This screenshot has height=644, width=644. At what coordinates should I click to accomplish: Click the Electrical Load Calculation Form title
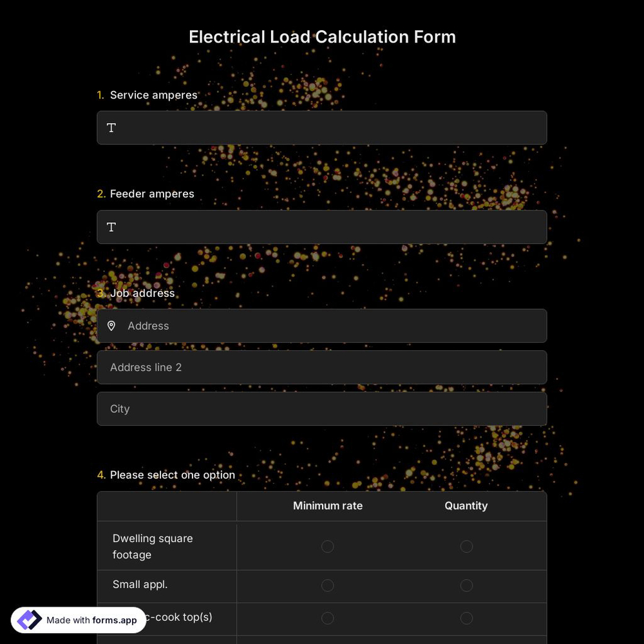pos(322,37)
